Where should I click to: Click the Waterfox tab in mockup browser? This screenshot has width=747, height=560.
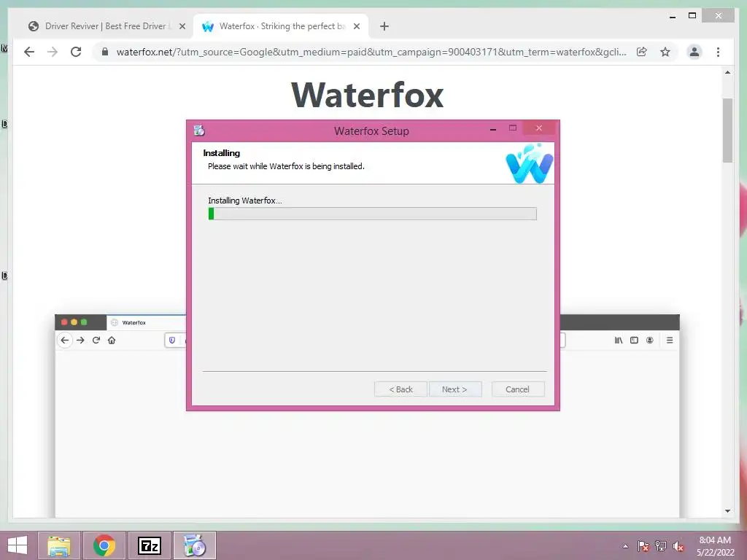tap(145, 322)
